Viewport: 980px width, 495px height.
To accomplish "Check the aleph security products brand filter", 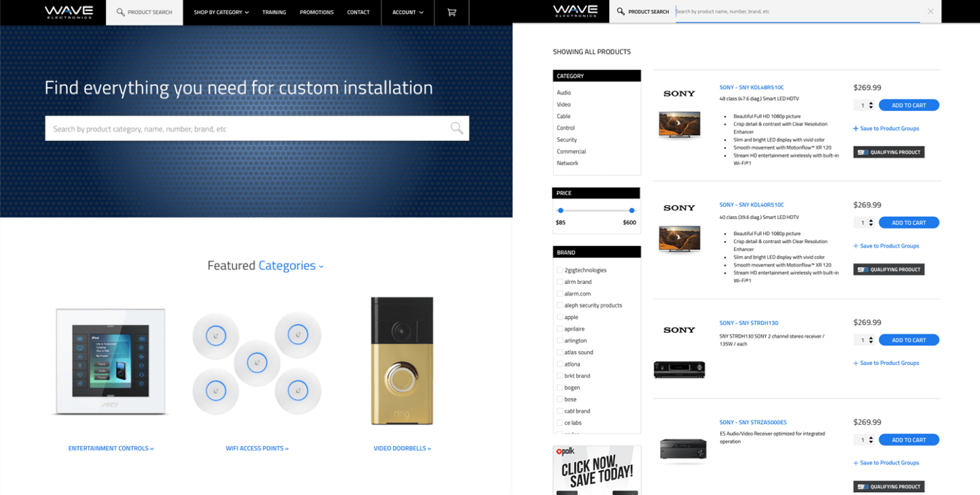I will tap(560, 305).
